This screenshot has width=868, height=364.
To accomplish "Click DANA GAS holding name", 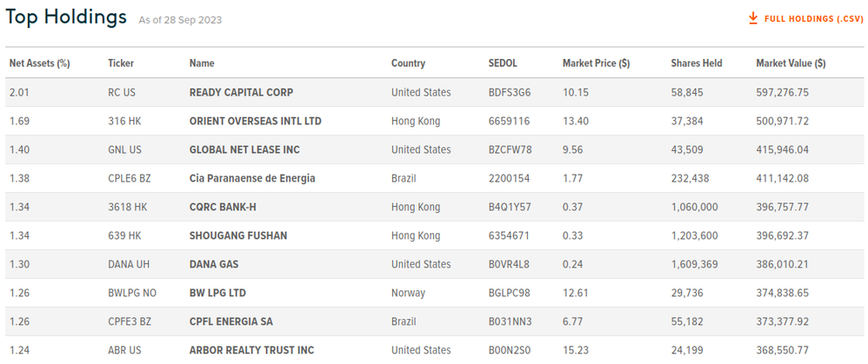I will tap(213, 264).
